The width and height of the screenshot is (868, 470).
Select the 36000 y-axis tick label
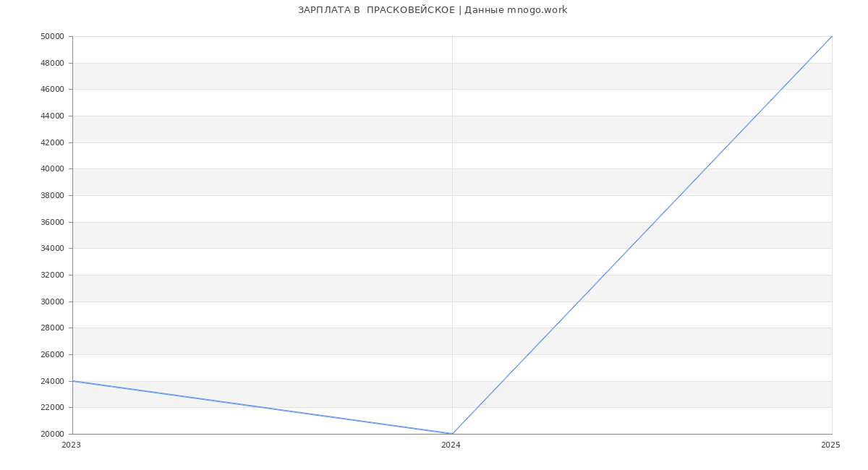53,222
